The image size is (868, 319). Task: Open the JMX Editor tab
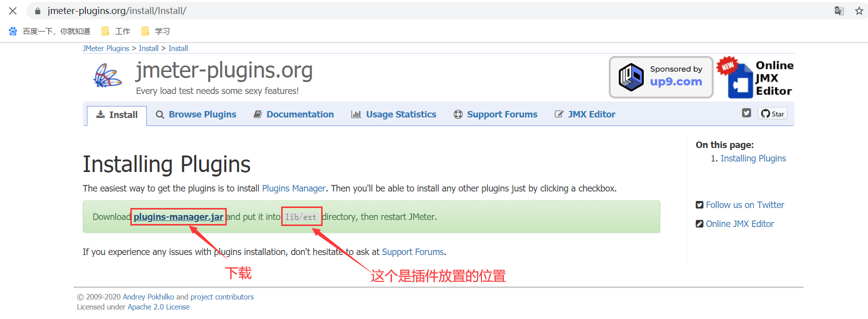pyautogui.click(x=585, y=114)
